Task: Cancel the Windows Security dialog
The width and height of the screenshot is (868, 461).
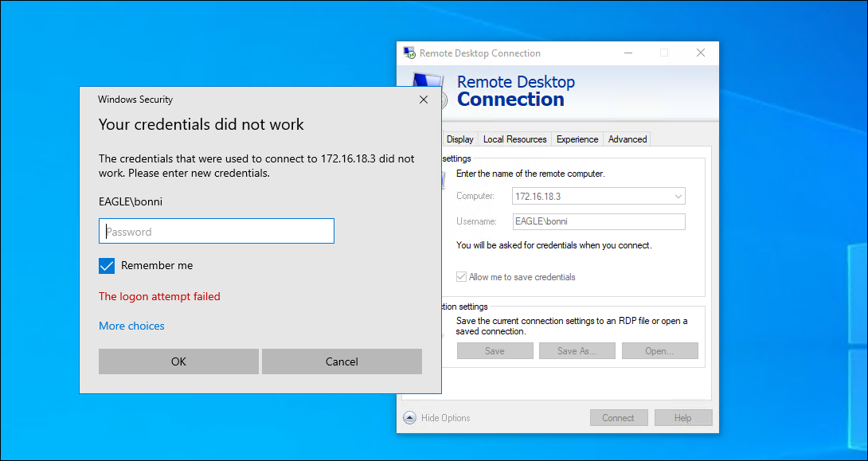Action: (342, 361)
